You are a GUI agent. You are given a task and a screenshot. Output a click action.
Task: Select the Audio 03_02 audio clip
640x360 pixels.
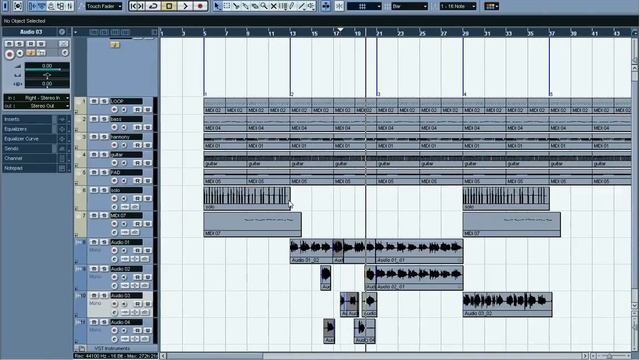(x=507, y=304)
